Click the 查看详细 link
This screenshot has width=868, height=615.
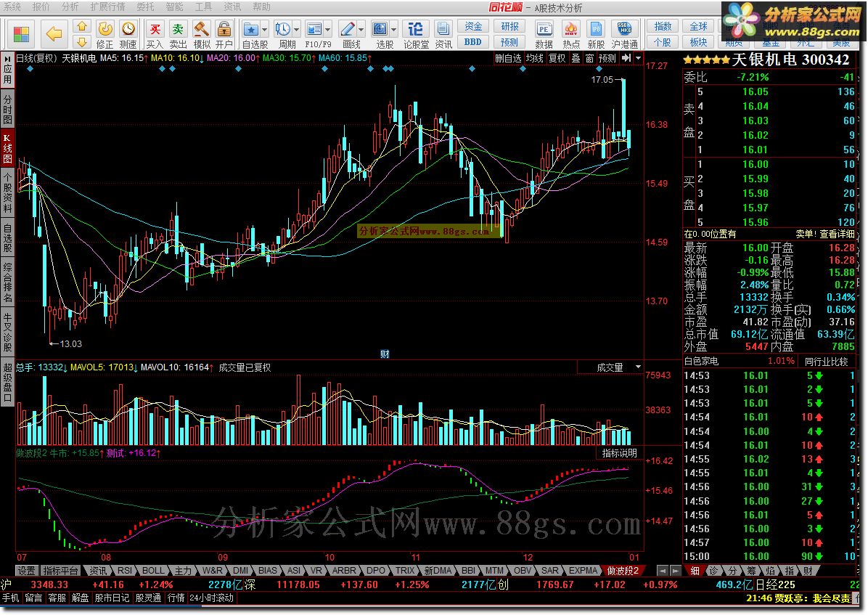point(837,234)
